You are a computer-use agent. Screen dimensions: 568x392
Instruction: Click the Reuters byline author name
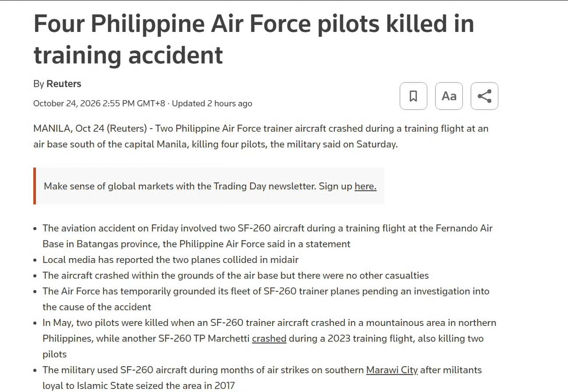pyautogui.click(x=64, y=84)
